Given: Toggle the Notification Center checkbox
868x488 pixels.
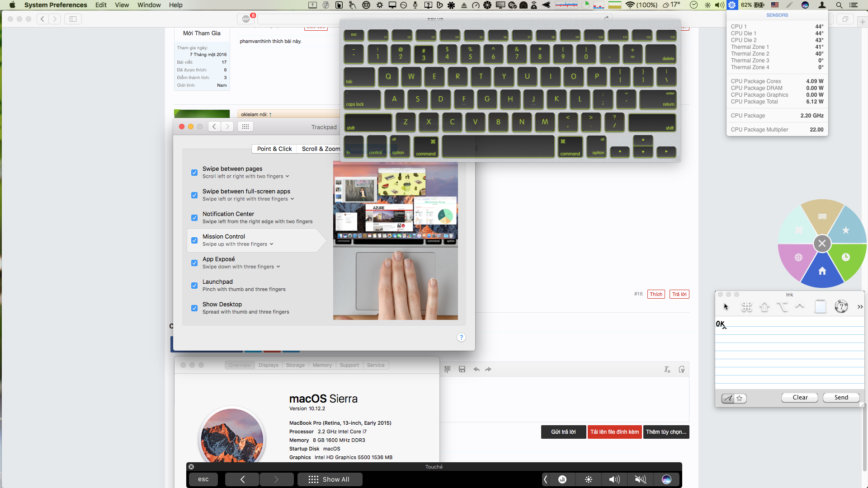Looking at the screenshot, I should [x=194, y=217].
